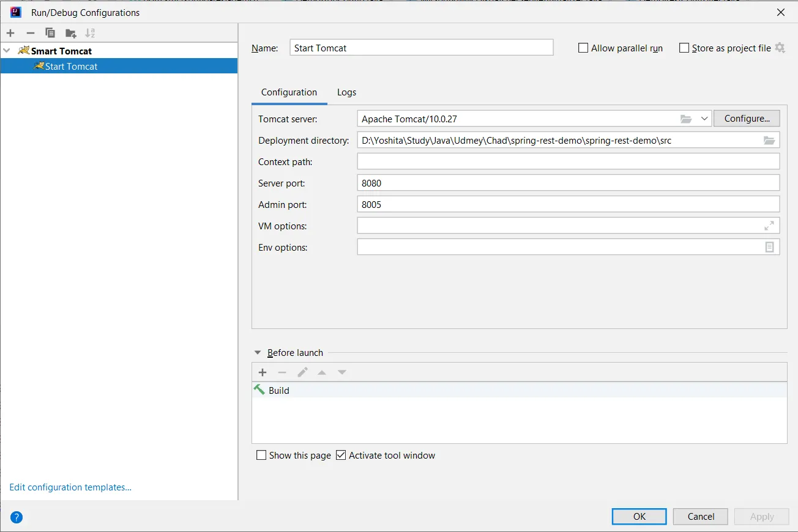This screenshot has height=532, width=798.
Task: Collapse the Smart Tomcat tree node
Action: point(7,51)
